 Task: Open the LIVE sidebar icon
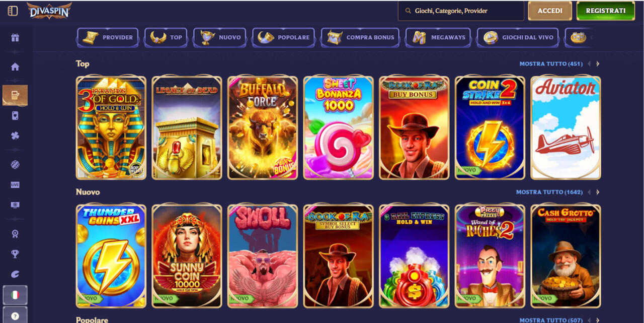coord(15,185)
